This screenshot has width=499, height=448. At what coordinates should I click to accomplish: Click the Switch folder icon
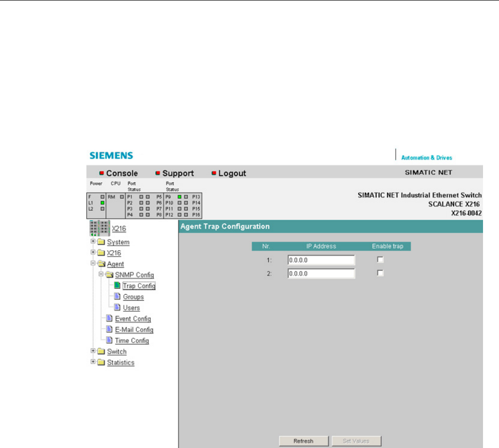pyautogui.click(x=101, y=351)
